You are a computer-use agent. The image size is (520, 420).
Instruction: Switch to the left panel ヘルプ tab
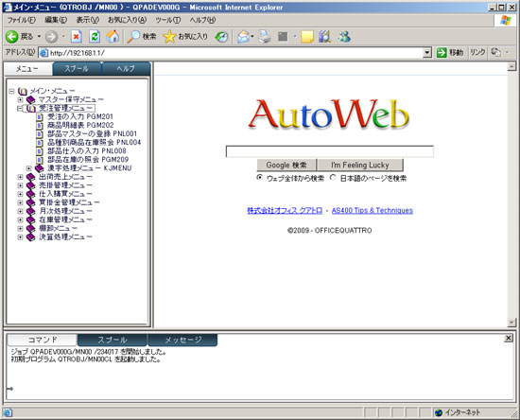pos(126,69)
